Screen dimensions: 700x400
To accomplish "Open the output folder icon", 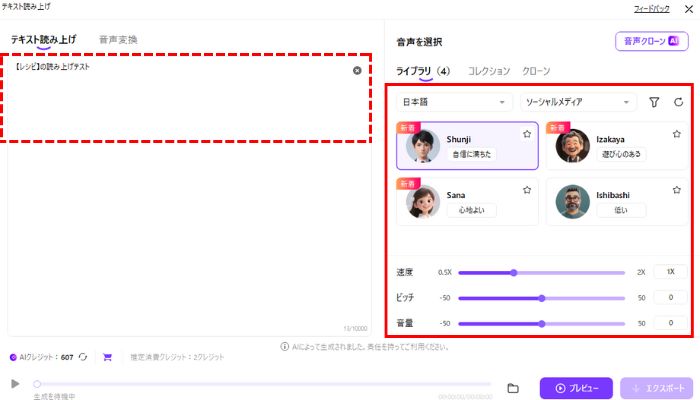I will pos(513,388).
